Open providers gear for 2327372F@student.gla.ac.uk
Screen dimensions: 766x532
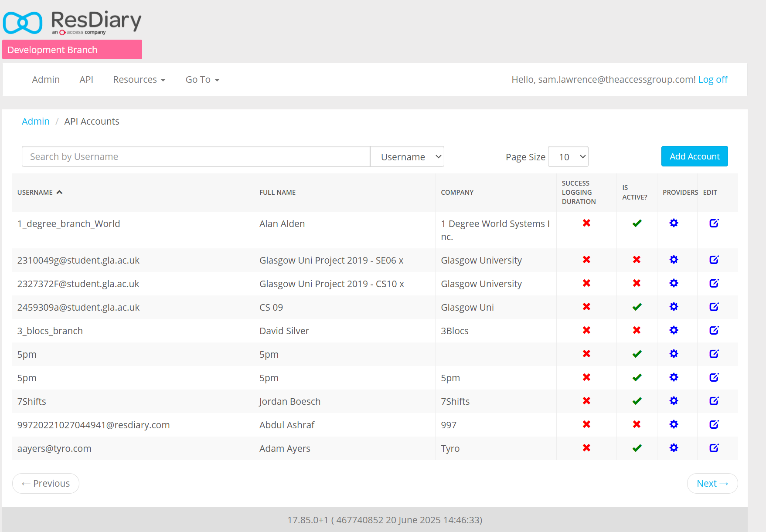[674, 283]
